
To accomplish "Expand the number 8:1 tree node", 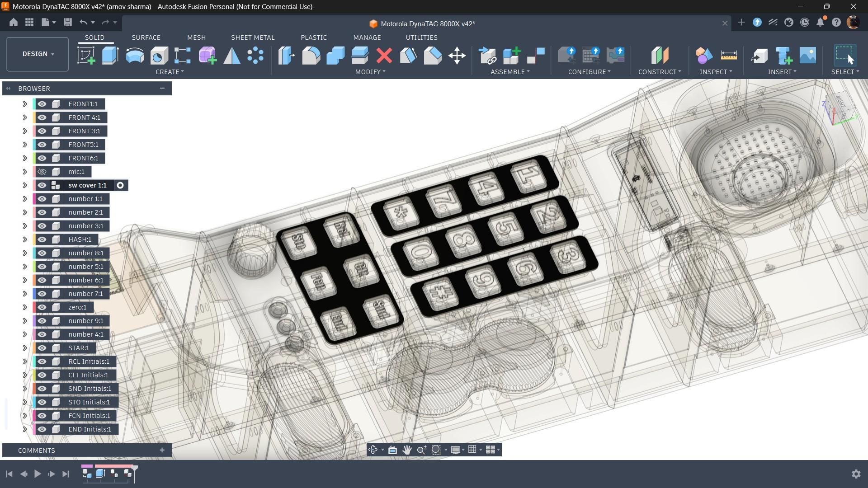I will pos(25,253).
